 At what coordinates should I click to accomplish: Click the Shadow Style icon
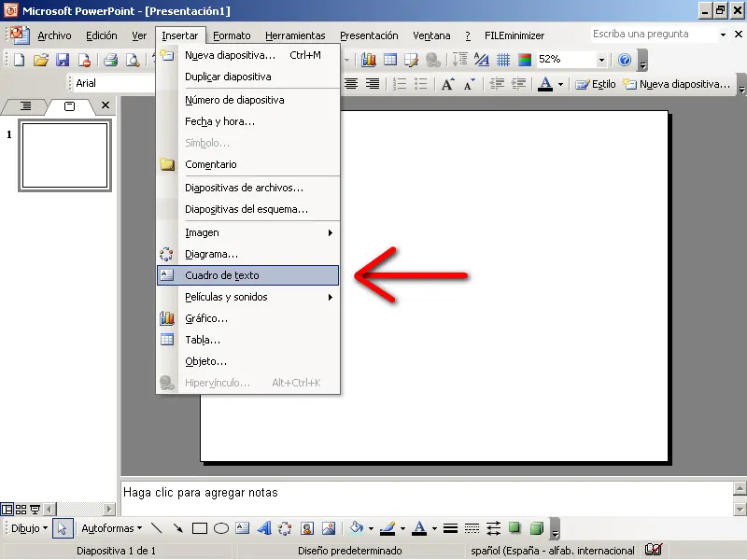pos(514,527)
